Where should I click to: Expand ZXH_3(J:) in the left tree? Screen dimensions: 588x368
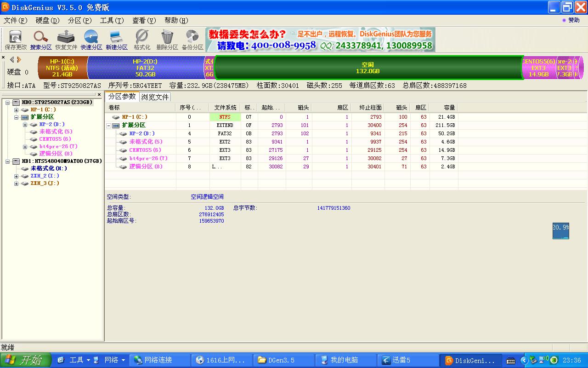(17, 184)
